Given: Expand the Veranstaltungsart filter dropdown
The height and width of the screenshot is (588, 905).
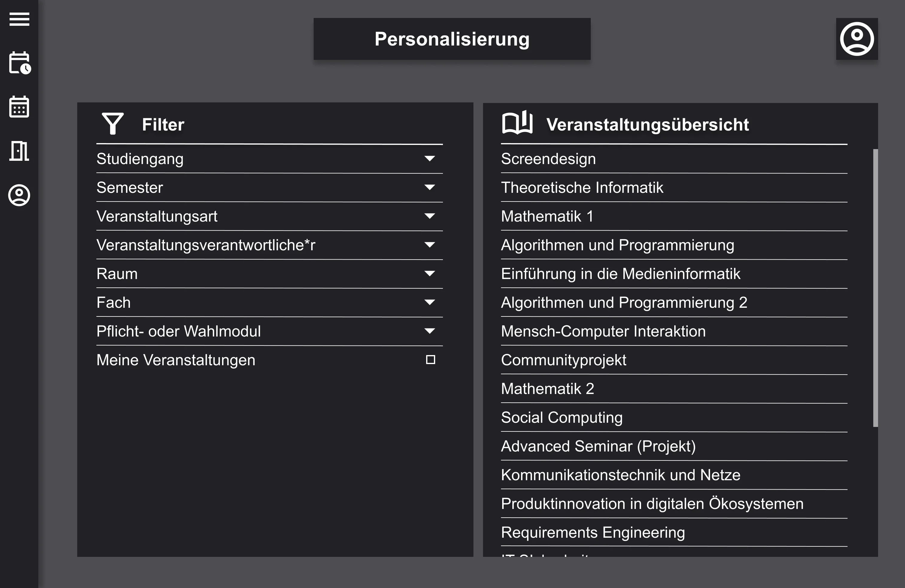Looking at the screenshot, I should (430, 216).
